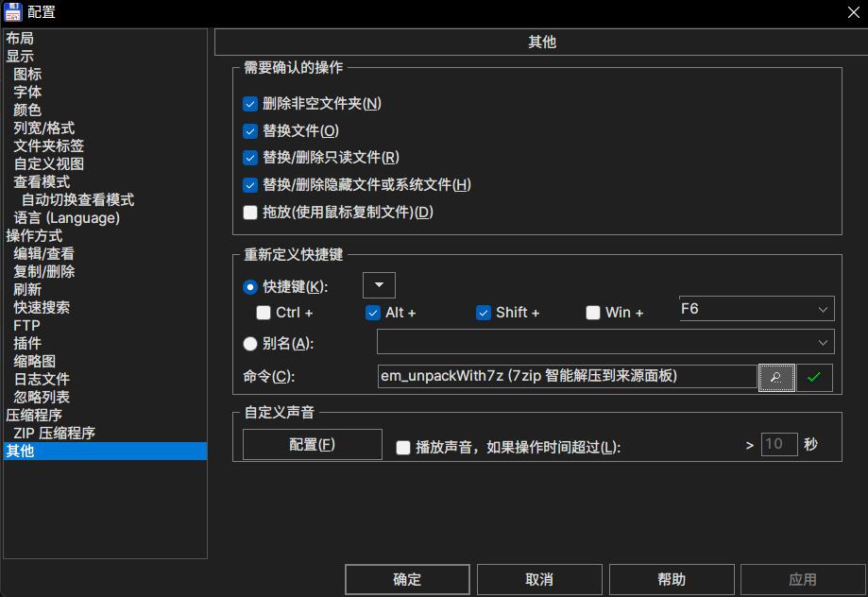
Task: Click the magnifier icon next to command field
Action: point(775,377)
